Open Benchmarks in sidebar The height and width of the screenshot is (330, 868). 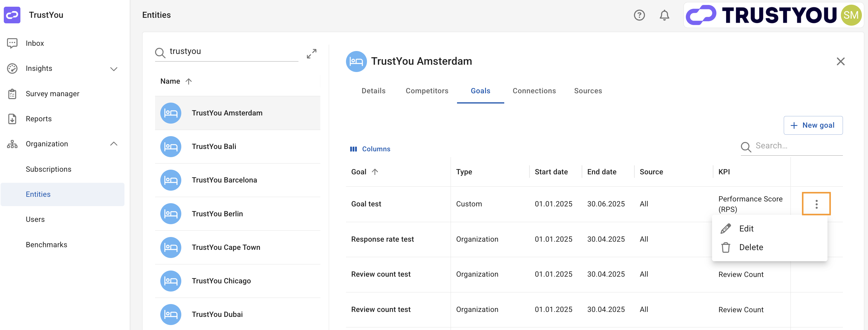click(x=47, y=245)
